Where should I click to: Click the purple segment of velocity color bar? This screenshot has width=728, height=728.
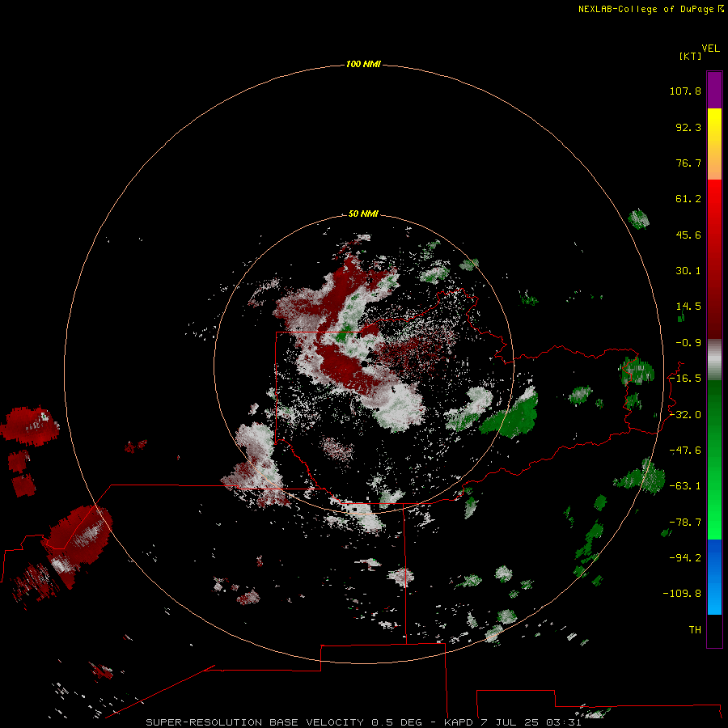714,90
